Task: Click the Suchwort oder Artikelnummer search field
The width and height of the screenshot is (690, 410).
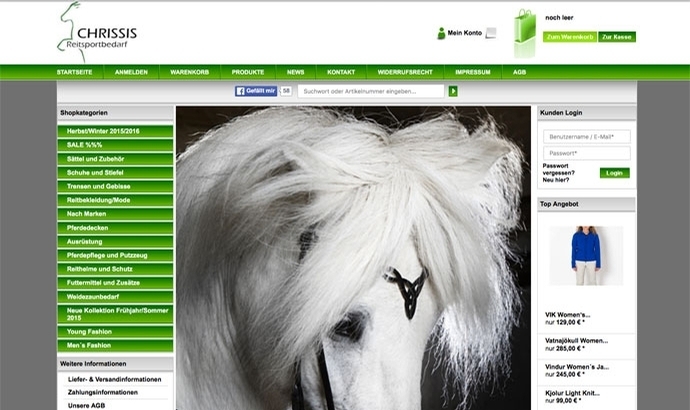Action: coord(371,91)
